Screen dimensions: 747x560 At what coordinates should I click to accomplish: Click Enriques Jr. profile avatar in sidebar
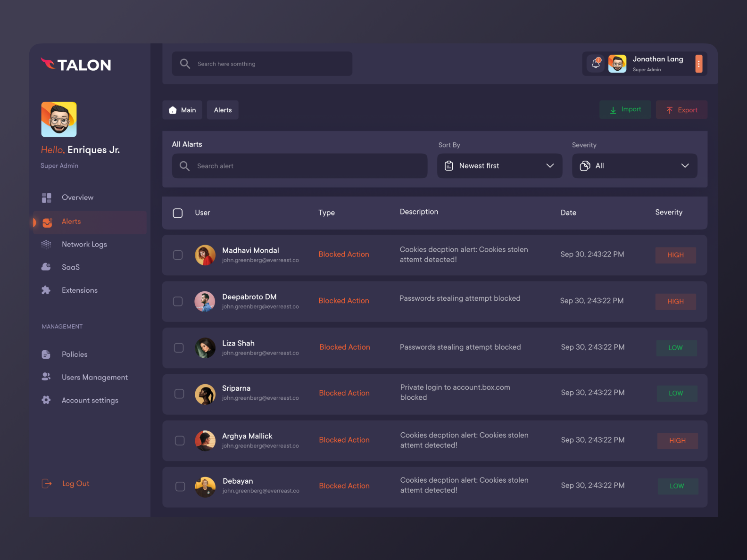pos(59,119)
